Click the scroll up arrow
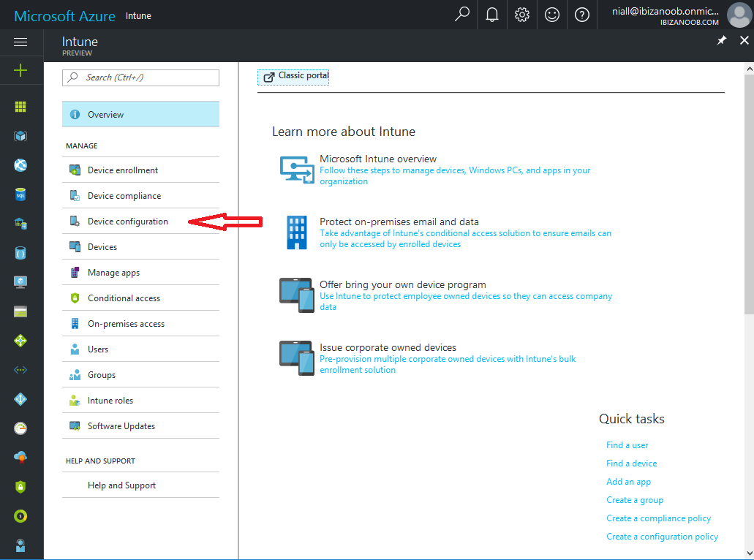Image resolution: width=754 pixels, height=560 pixels. [749, 69]
